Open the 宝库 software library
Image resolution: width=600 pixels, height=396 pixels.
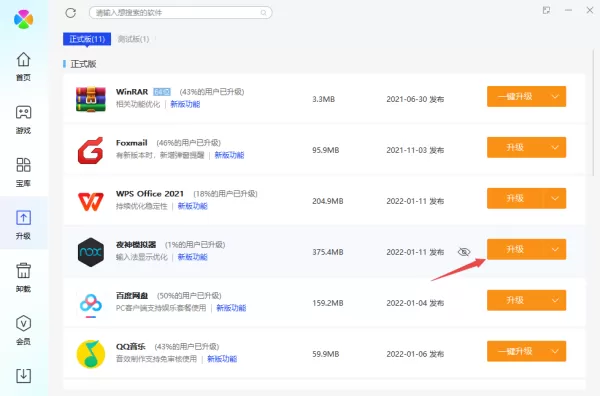pos(23,172)
